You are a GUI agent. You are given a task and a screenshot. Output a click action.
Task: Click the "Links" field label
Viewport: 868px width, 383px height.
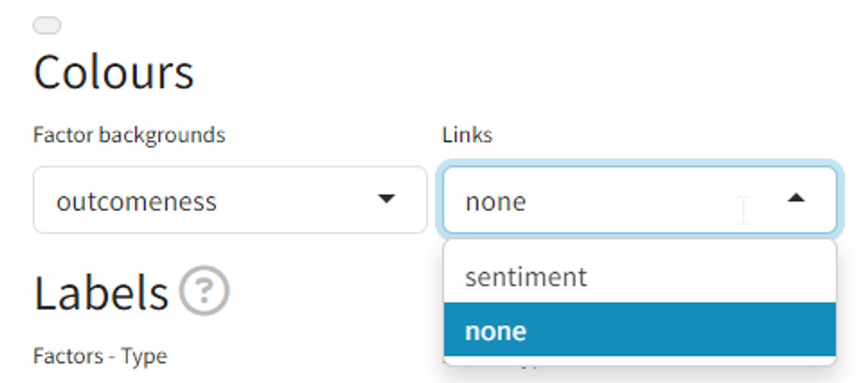pos(467,135)
